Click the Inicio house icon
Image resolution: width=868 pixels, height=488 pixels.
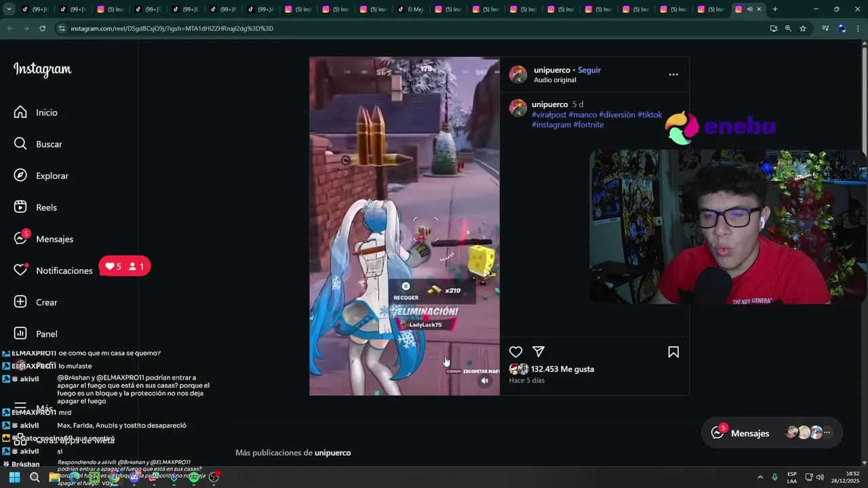(20, 112)
